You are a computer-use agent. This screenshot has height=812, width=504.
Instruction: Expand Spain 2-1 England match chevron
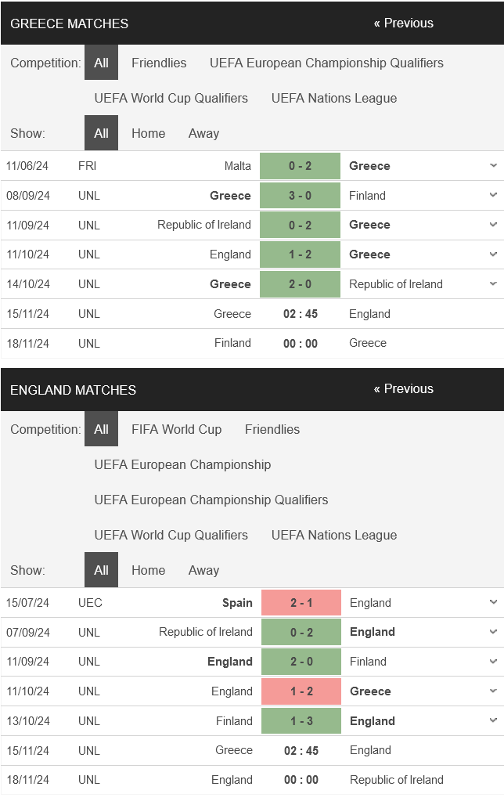tap(492, 602)
